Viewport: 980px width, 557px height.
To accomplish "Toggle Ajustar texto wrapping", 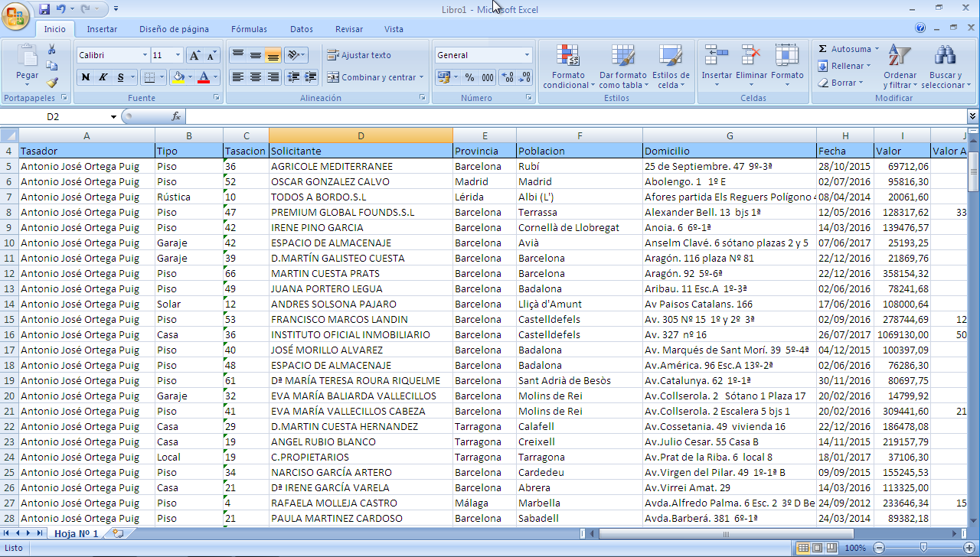I will [x=359, y=55].
